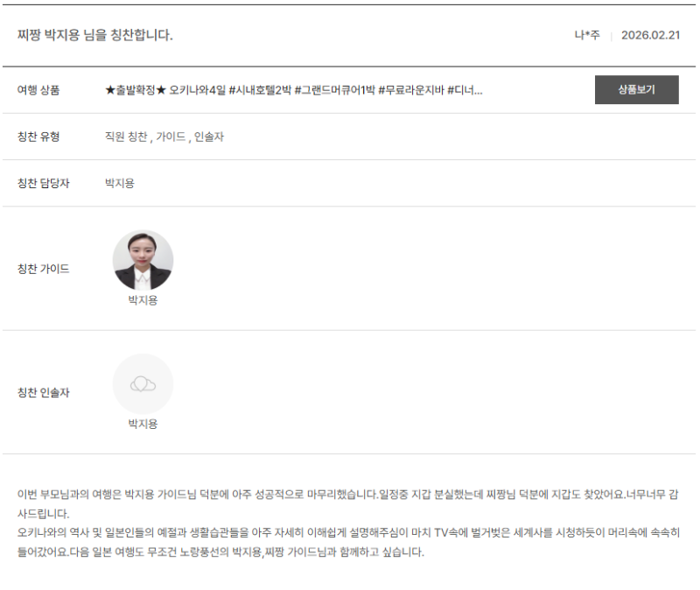This screenshot has height=590, width=700.
Task: Click the review line starting 이번 부모님과의 여행은
Action: (x=348, y=495)
